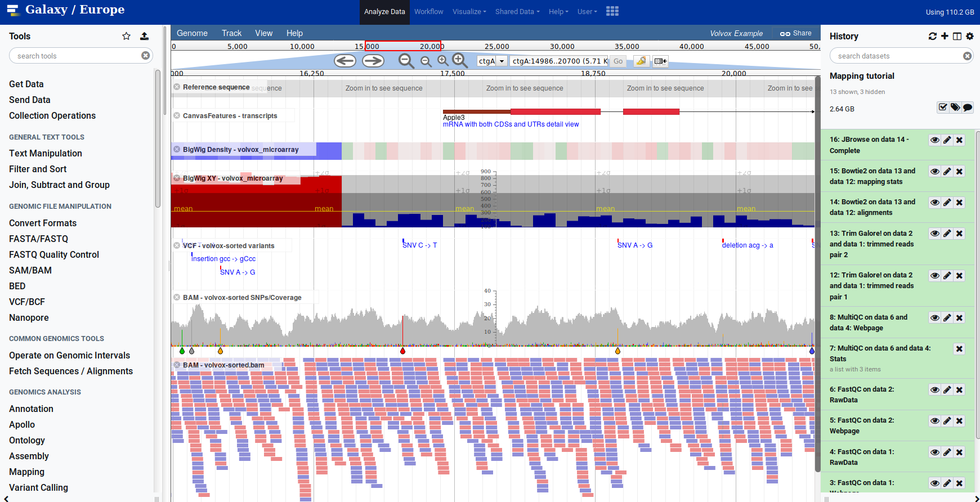Edit attributes of dataset 15 Bowtie2 stats
The width and height of the screenshot is (980, 502).
pyautogui.click(x=947, y=172)
